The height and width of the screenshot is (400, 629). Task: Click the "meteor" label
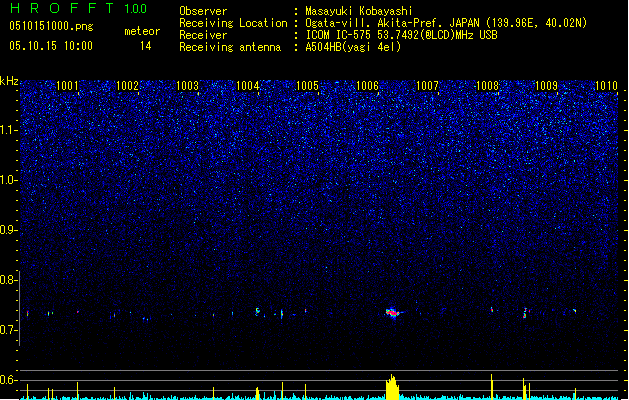[142, 31]
